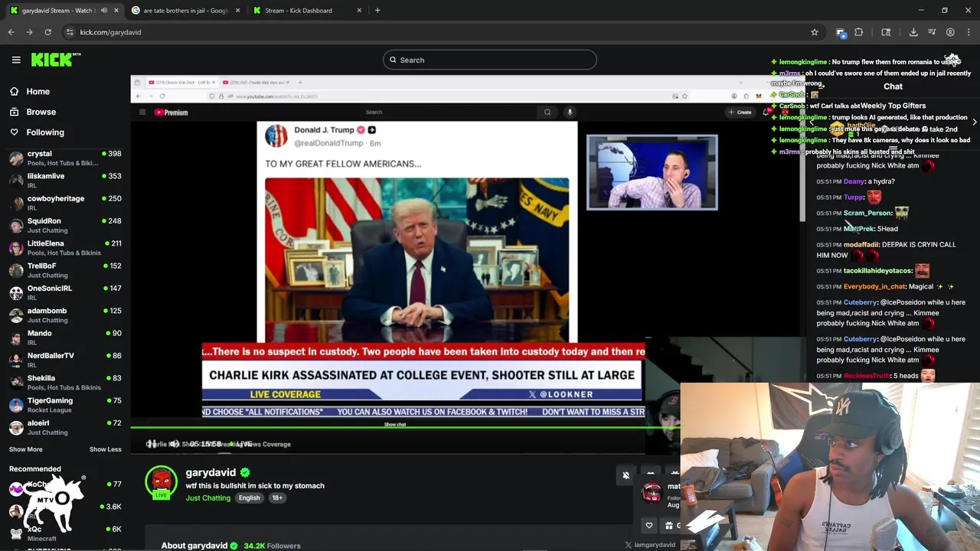Click modaffadiil username in chat
Image resolution: width=980 pixels, height=551 pixels.
point(861,245)
